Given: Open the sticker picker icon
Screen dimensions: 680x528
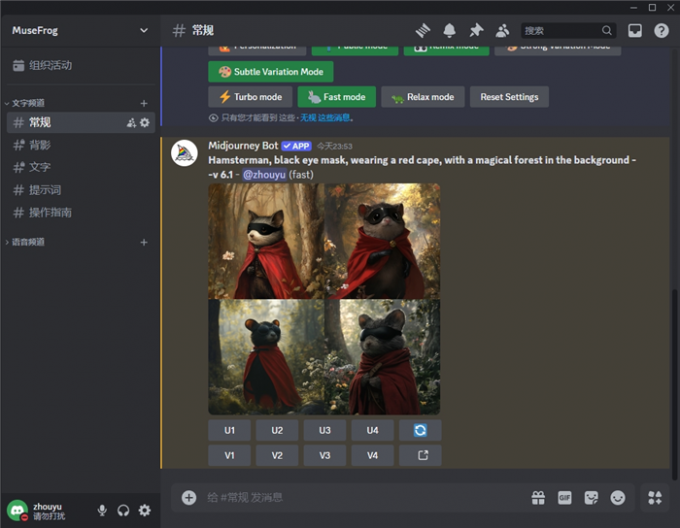Looking at the screenshot, I should [591, 498].
